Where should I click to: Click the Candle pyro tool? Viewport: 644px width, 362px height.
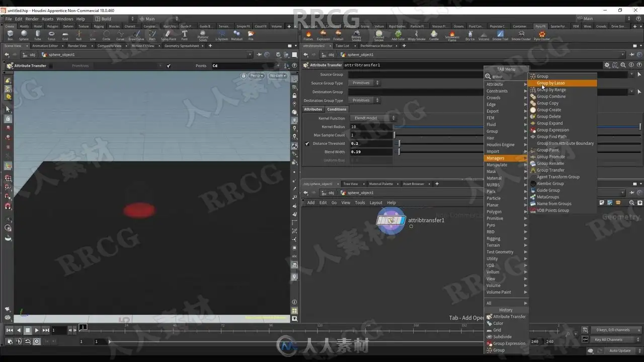pos(434,35)
